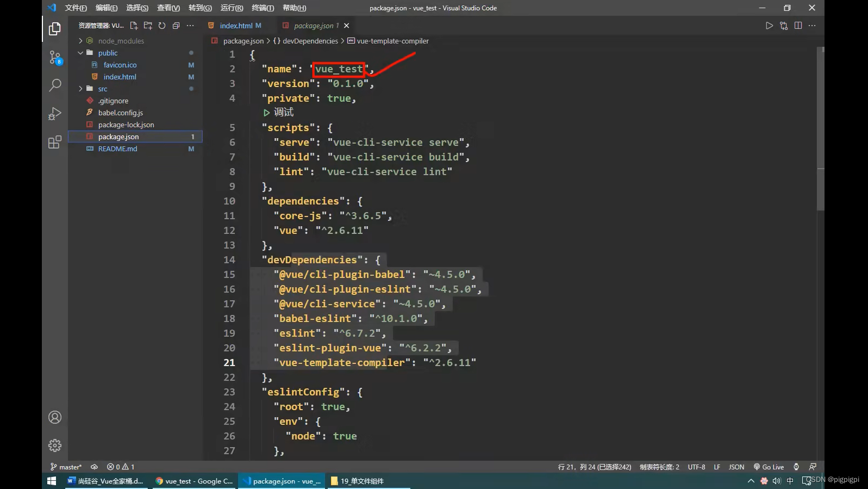The image size is (868, 489).
Task: Collapse all folders in explorer
Action: pos(176,26)
